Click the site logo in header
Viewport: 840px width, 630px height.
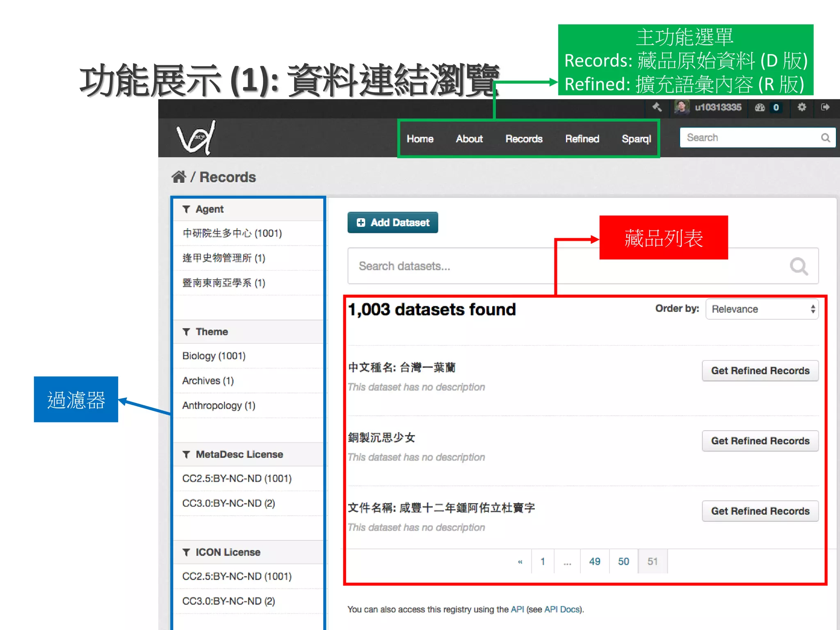point(196,138)
